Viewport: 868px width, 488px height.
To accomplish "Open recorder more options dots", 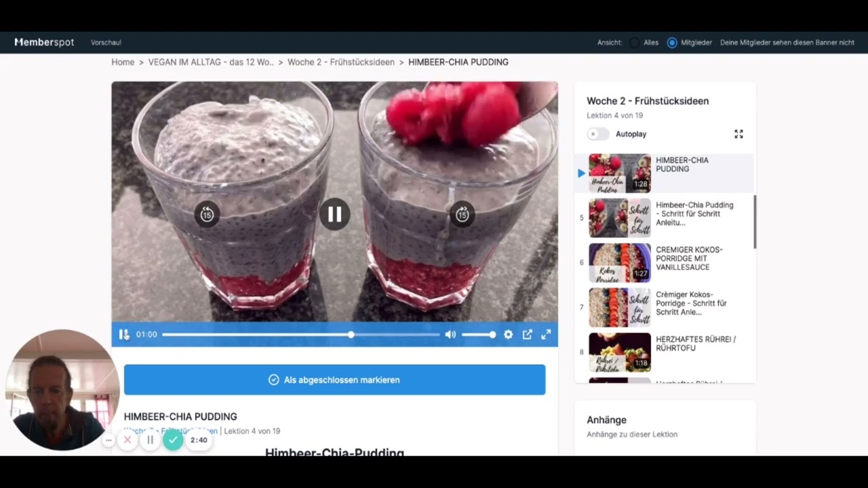I will [x=108, y=441].
